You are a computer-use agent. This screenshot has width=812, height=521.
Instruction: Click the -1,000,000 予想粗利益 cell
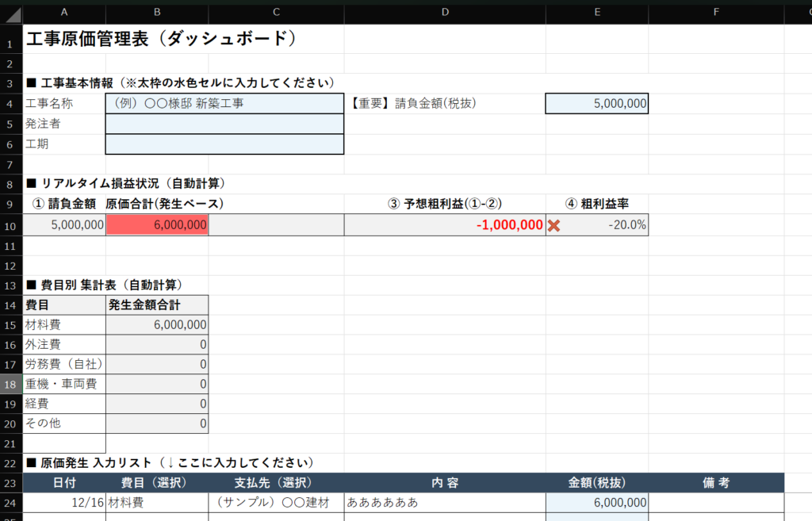pos(444,225)
